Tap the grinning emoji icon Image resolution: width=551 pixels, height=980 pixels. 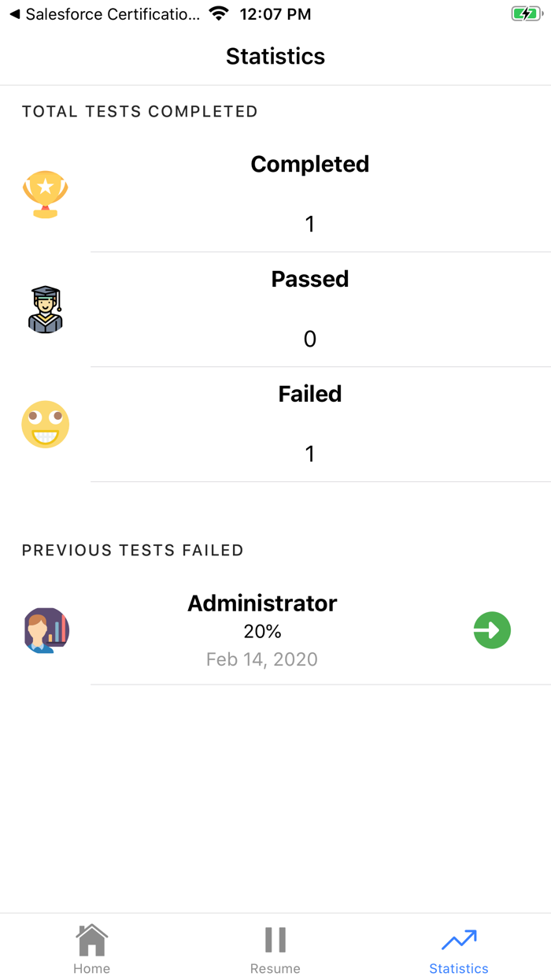click(46, 425)
